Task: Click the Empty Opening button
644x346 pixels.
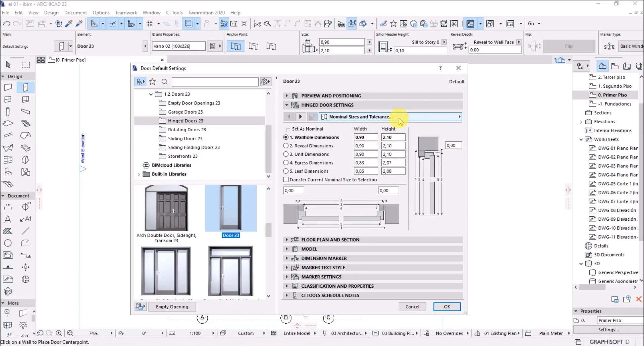Action: coord(172,307)
